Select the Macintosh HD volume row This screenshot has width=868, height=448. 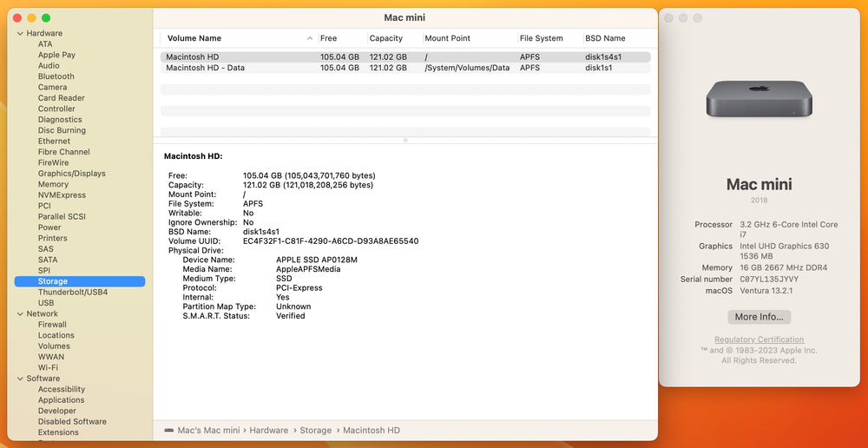[405, 57]
